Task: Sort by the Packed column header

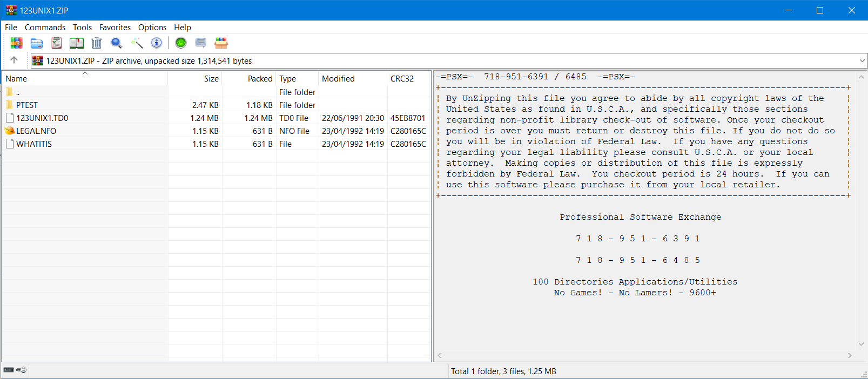Action: (x=249, y=78)
